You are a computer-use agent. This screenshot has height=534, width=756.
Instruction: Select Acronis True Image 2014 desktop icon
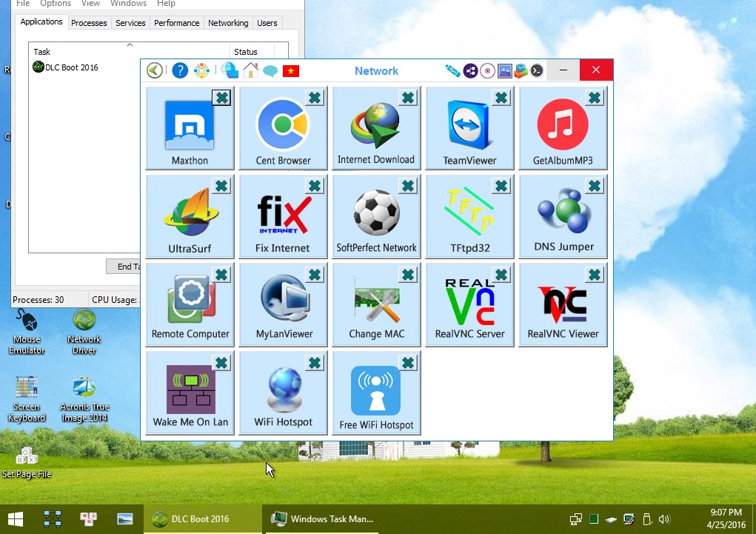pos(84,399)
